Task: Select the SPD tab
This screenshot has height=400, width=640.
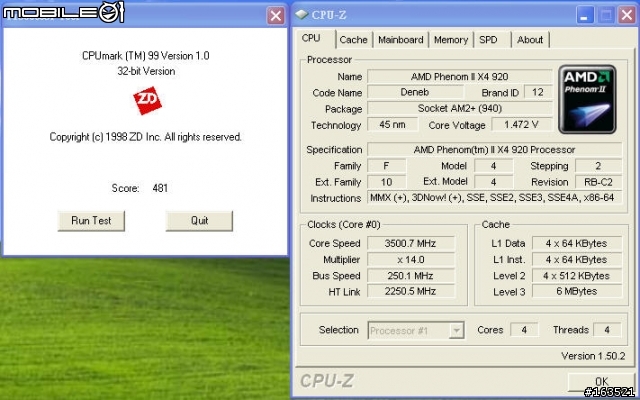Action: pos(488,40)
